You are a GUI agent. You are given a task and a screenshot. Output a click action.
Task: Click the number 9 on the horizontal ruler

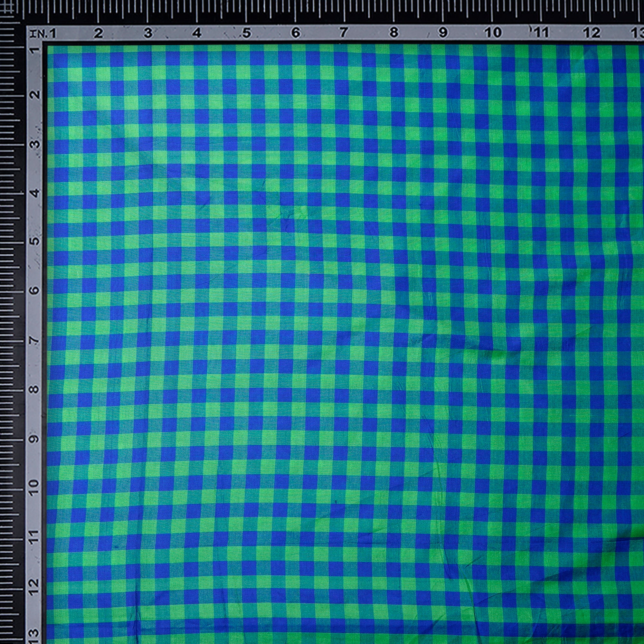point(443,33)
